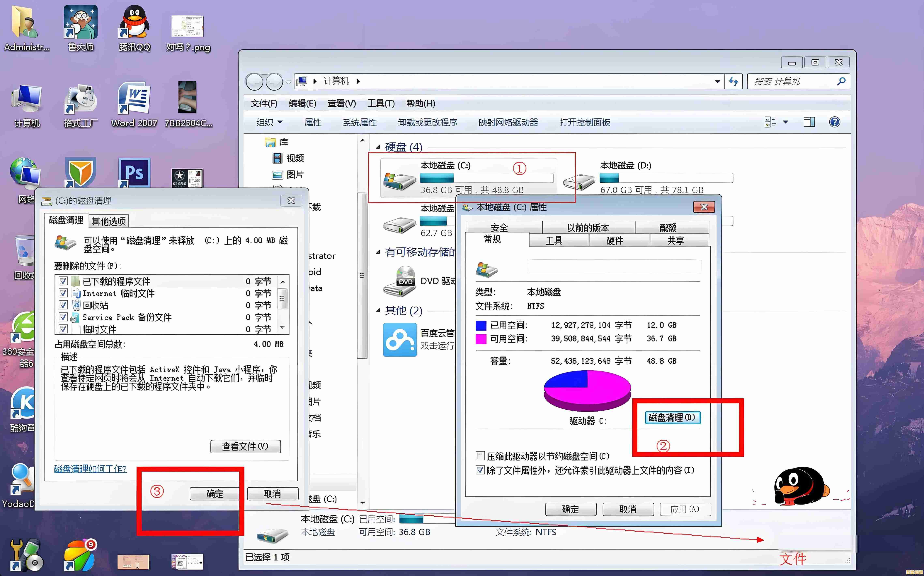This screenshot has width=924, height=576.
Task: Open the 磁盘清理如何工作? link
Action: tap(90, 469)
